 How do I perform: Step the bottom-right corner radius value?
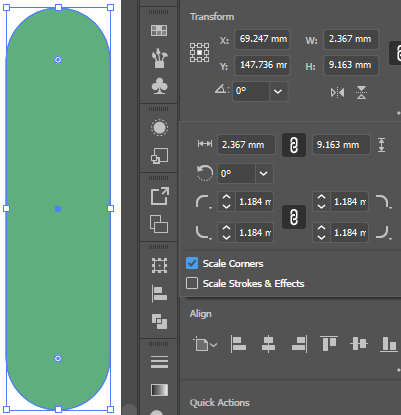coord(321,232)
